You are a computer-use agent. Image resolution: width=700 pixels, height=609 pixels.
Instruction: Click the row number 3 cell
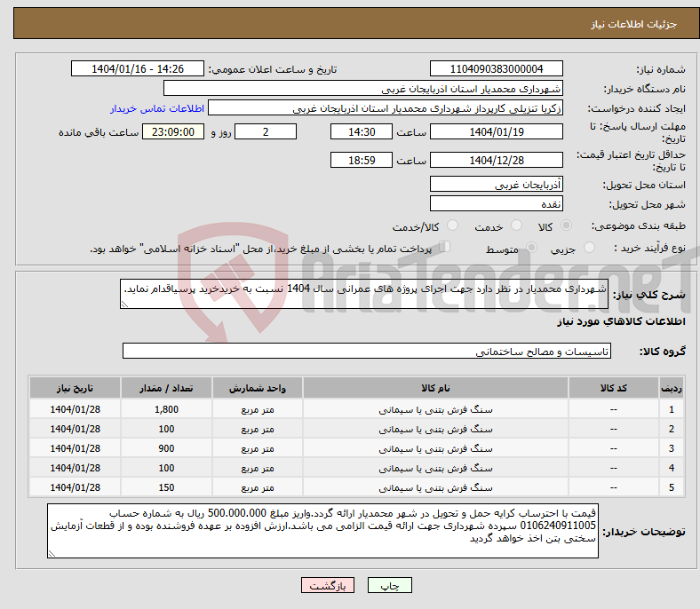(x=671, y=448)
